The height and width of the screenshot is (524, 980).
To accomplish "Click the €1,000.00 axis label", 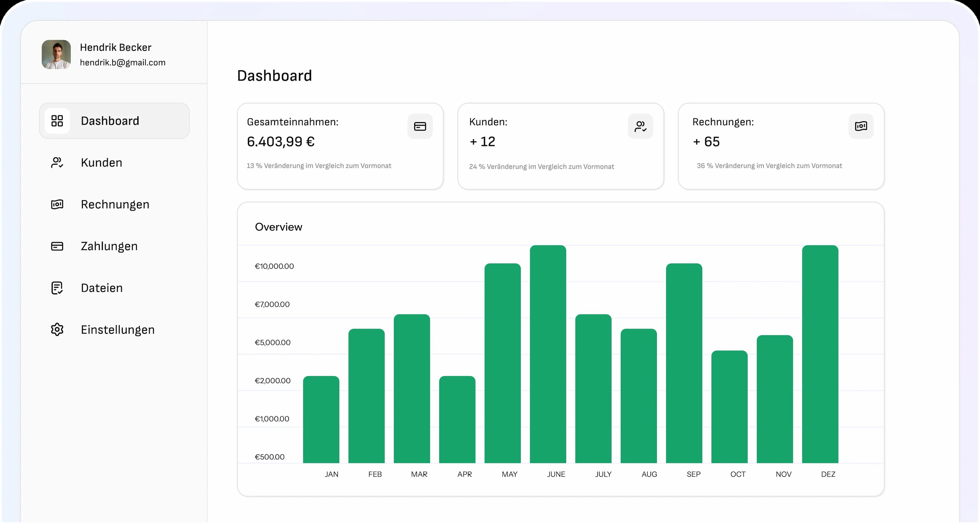I will (x=272, y=419).
